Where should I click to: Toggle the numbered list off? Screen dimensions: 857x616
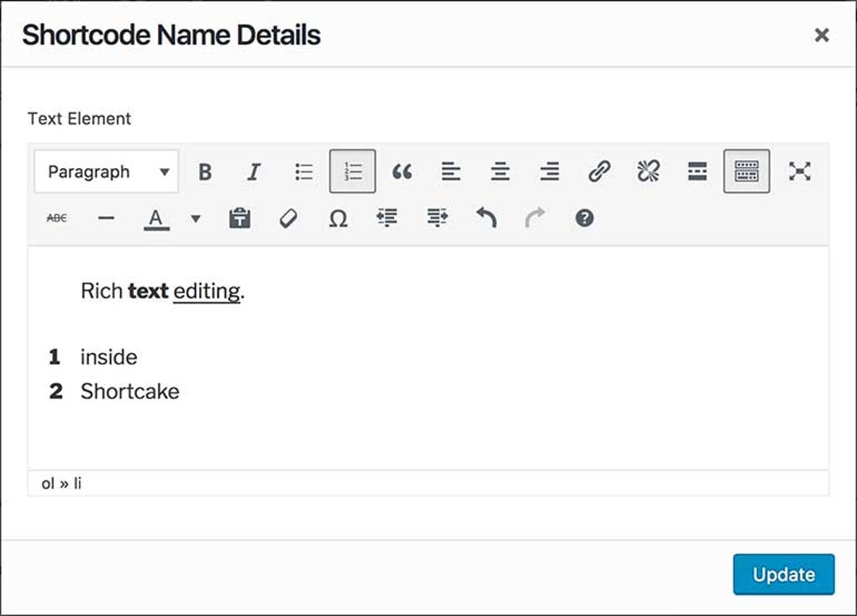pos(352,171)
